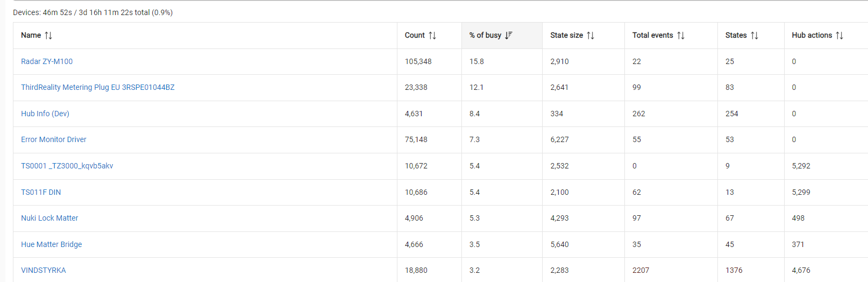Open the Nuki Lock Matter link
This screenshot has height=282, width=868.
[x=49, y=218]
